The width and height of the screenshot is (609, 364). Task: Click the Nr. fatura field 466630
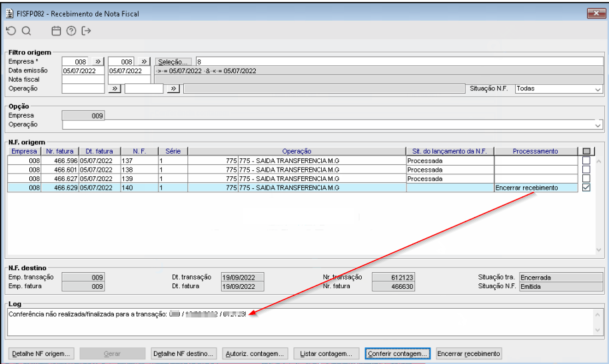click(x=393, y=286)
